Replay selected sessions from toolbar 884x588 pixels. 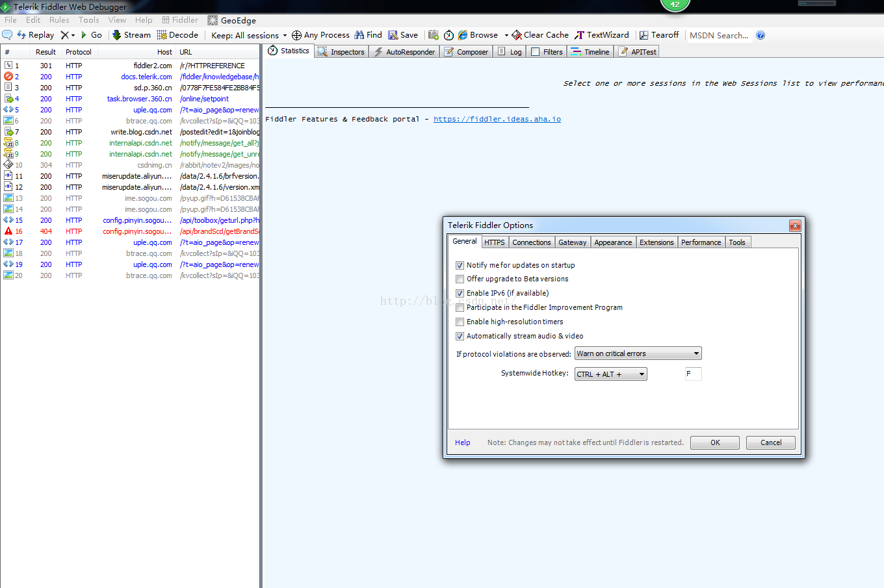coord(35,35)
